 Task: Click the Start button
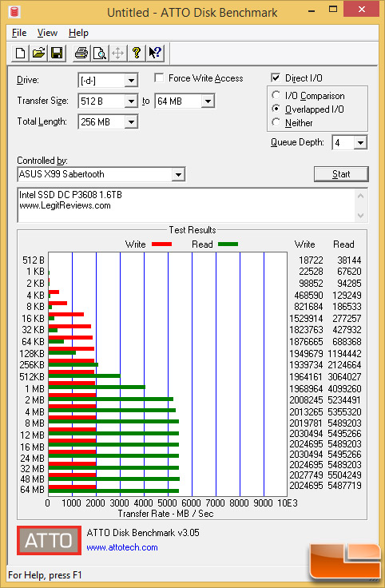(x=341, y=174)
